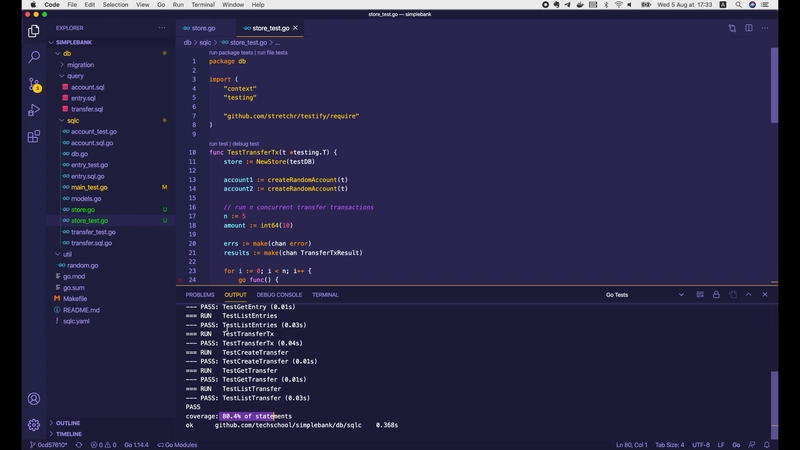Open the Search view in activity bar
The image size is (800, 450).
[x=33, y=58]
